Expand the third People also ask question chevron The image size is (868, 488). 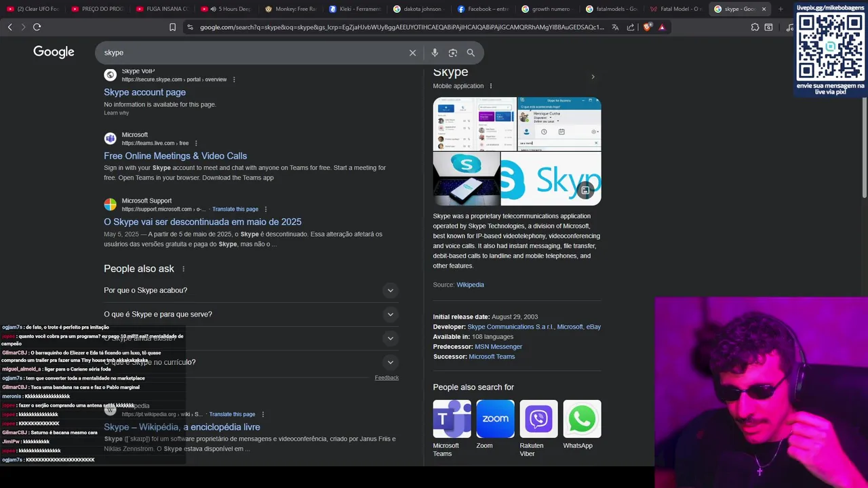(390, 338)
